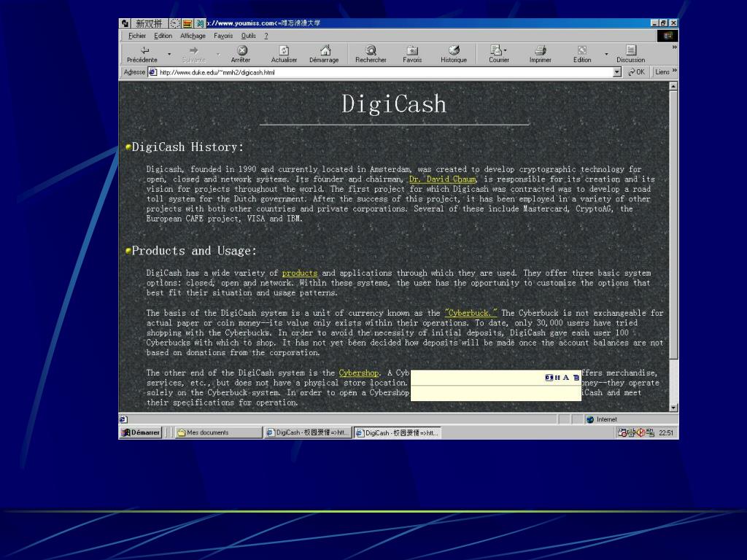747x560 pixels.
Task: Open the Rechercher search pane
Action: coord(371,54)
